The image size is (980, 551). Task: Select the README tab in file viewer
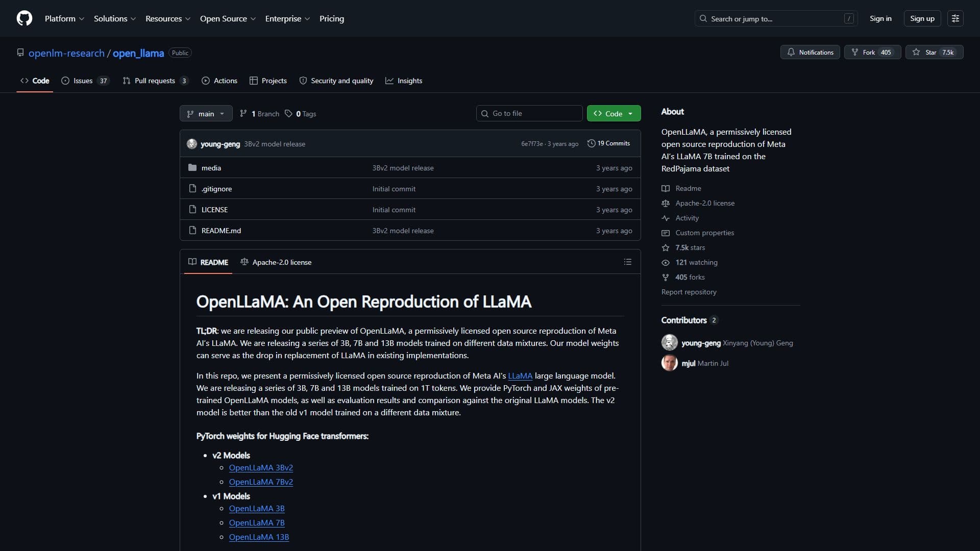(208, 262)
